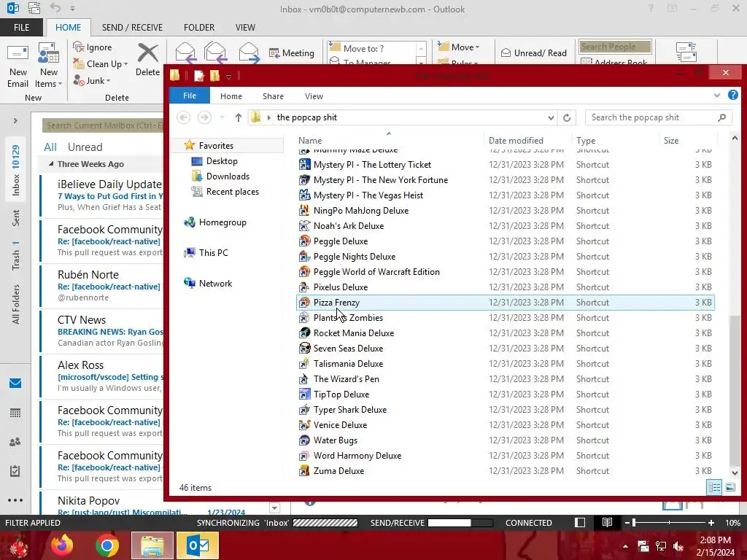747x560 pixels.
Task: Select the Peggle Deluxe shortcut icon
Action: click(304, 241)
